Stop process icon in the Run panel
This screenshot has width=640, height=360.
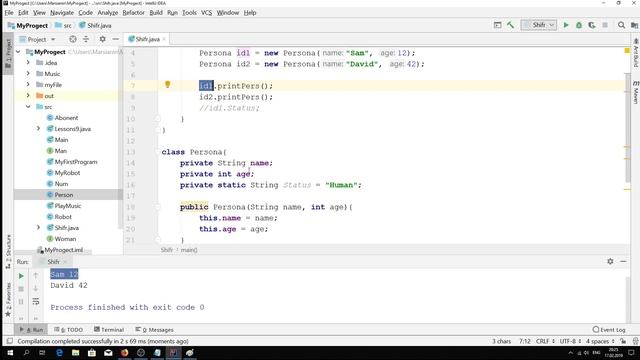(21, 289)
